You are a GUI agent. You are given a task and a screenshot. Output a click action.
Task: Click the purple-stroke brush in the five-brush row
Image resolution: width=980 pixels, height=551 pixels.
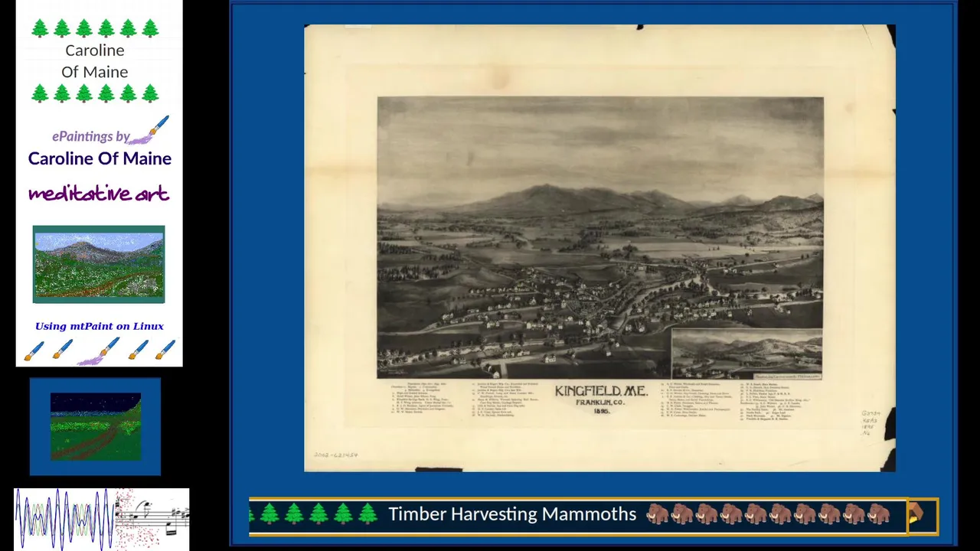99,351
